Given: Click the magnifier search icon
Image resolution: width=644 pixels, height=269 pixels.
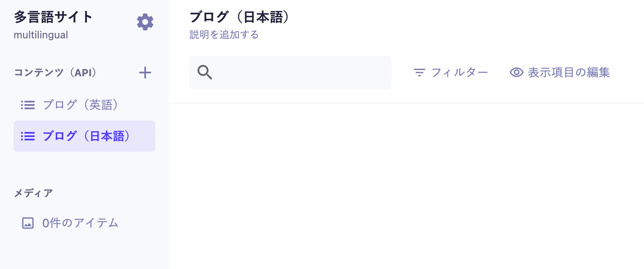Looking at the screenshot, I should 205,73.
